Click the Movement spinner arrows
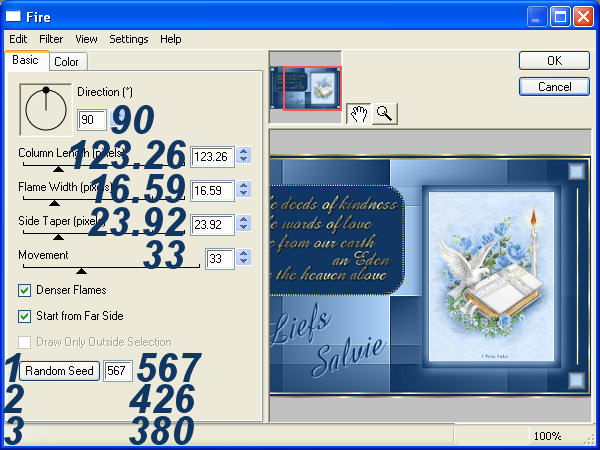Screen dimensions: 600x450 pyautogui.click(x=243, y=258)
